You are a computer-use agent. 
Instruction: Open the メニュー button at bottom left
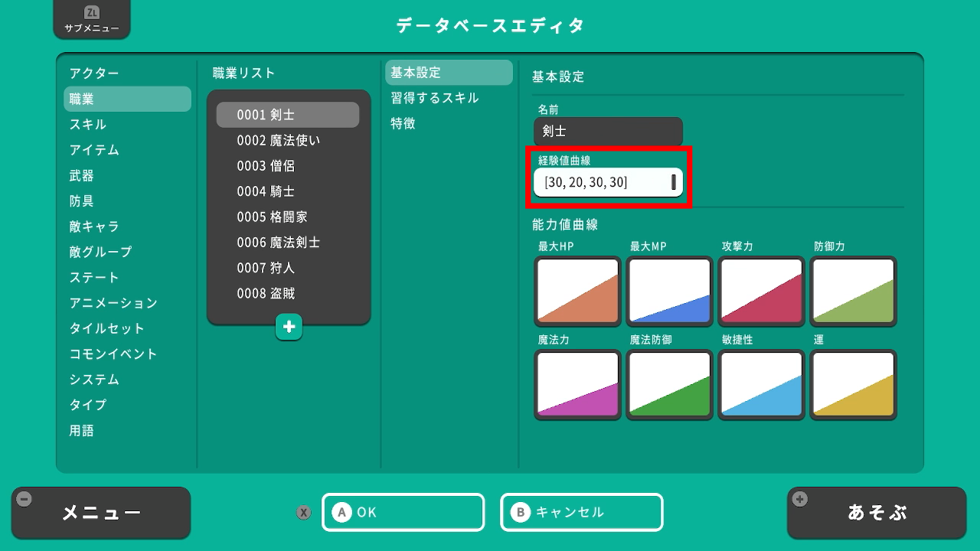pos(101,513)
